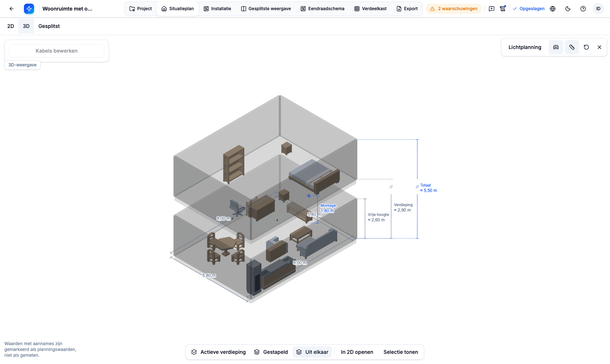Click In 2D openen button
This screenshot has width=610, height=364.
pyautogui.click(x=357, y=352)
